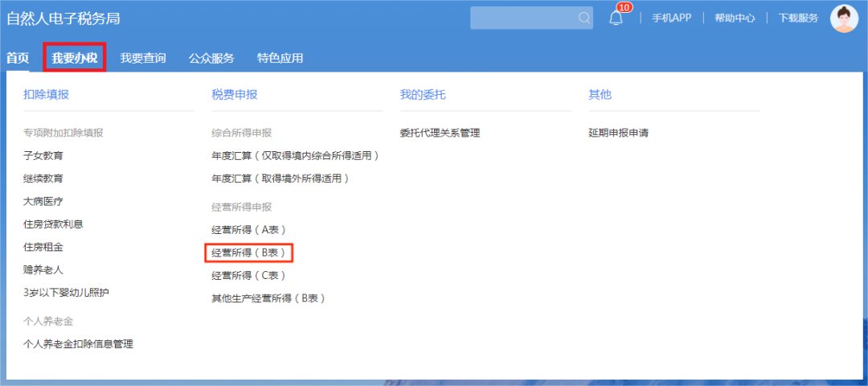The width and height of the screenshot is (868, 386).
Task: Click the 自然人电子税务局 site title
Action: pyautogui.click(x=63, y=18)
